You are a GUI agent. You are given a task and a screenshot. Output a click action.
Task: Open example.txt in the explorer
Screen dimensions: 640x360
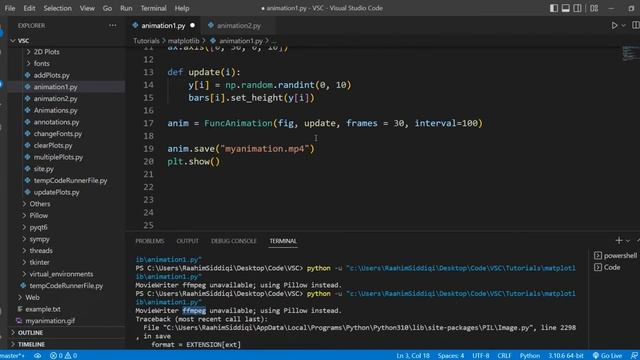click(43, 309)
